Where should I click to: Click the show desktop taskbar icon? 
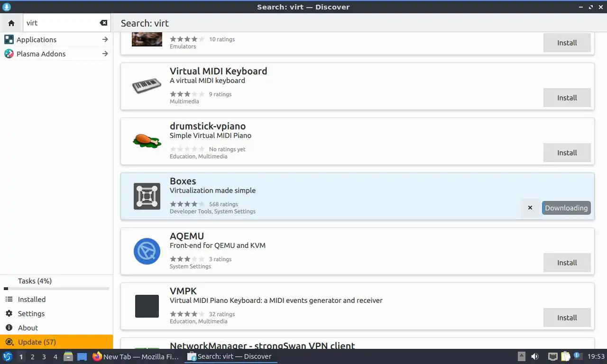coord(82,356)
